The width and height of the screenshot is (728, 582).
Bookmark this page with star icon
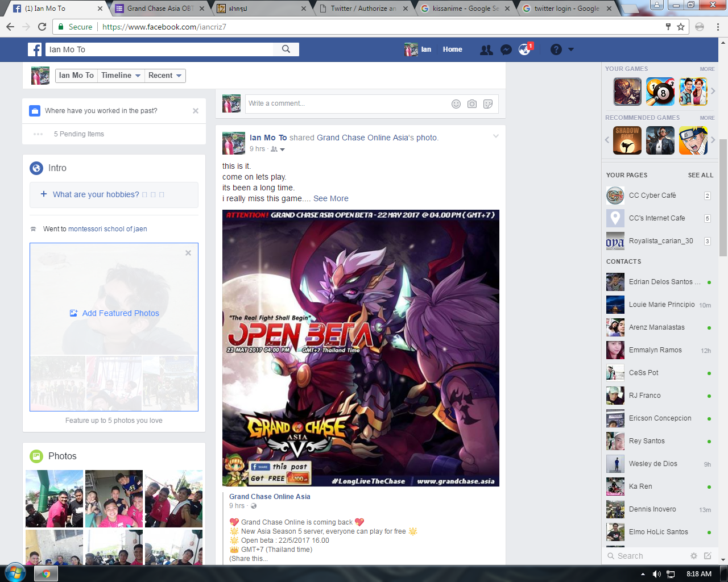pos(681,27)
